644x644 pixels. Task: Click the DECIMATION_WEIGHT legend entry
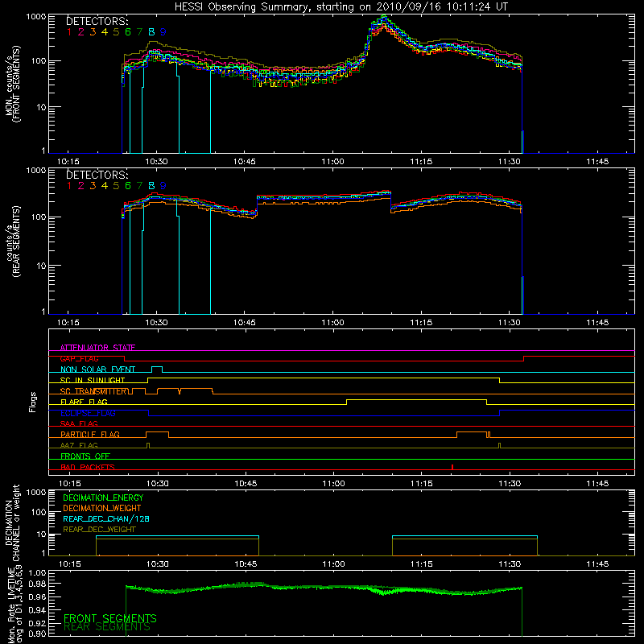pos(102,508)
